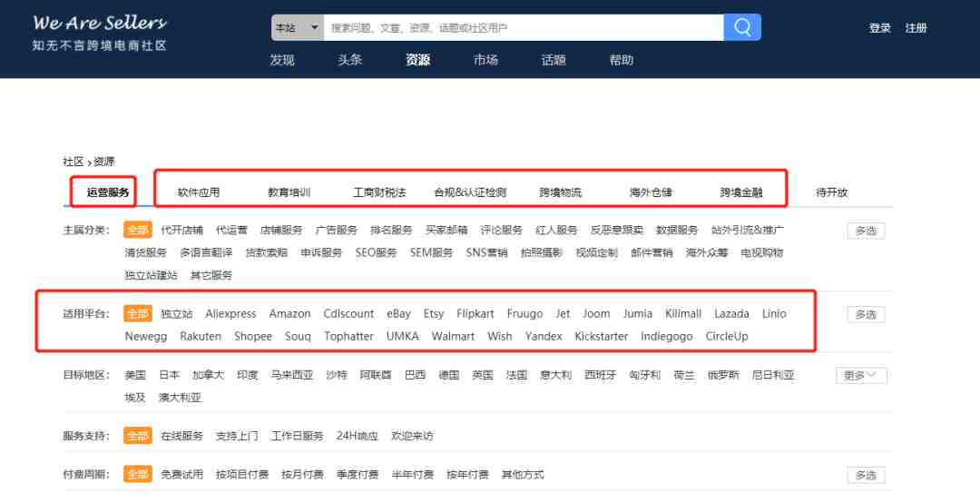Open the 跨境物流 tab
This screenshot has height=503, width=980.
[x=560, y=192]
